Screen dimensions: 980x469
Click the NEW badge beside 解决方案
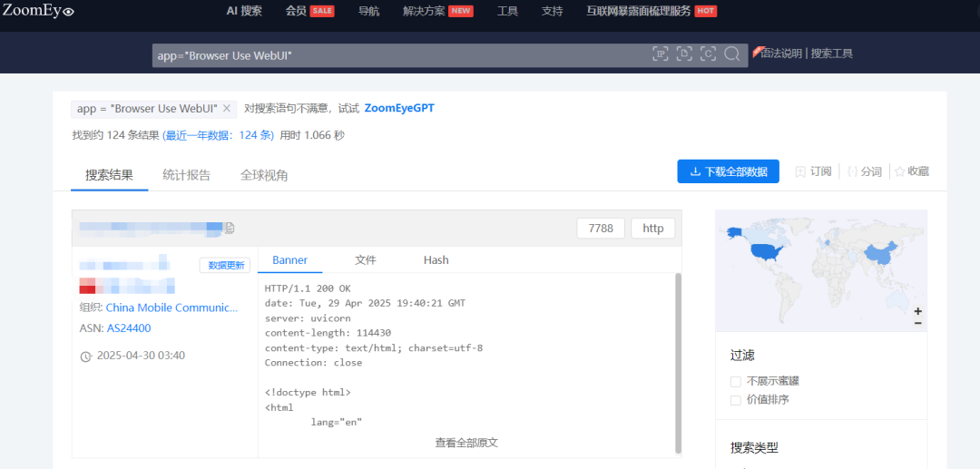461,11
